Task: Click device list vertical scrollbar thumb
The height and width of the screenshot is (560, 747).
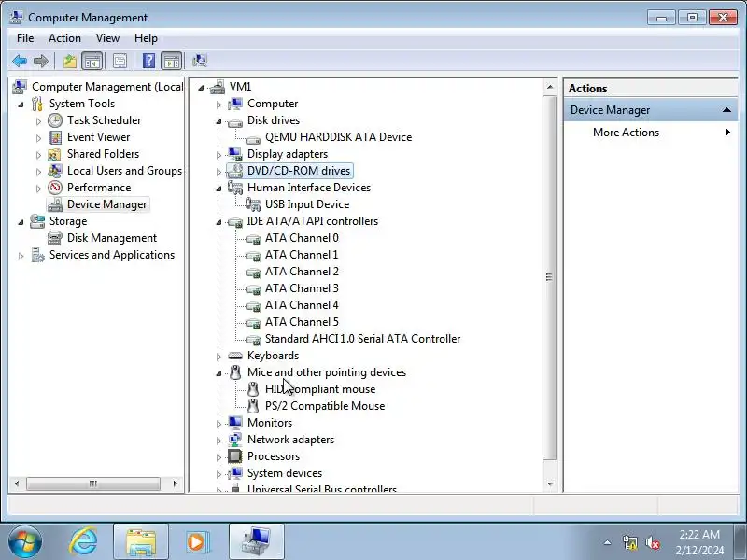Action: (x=550, y=277)
